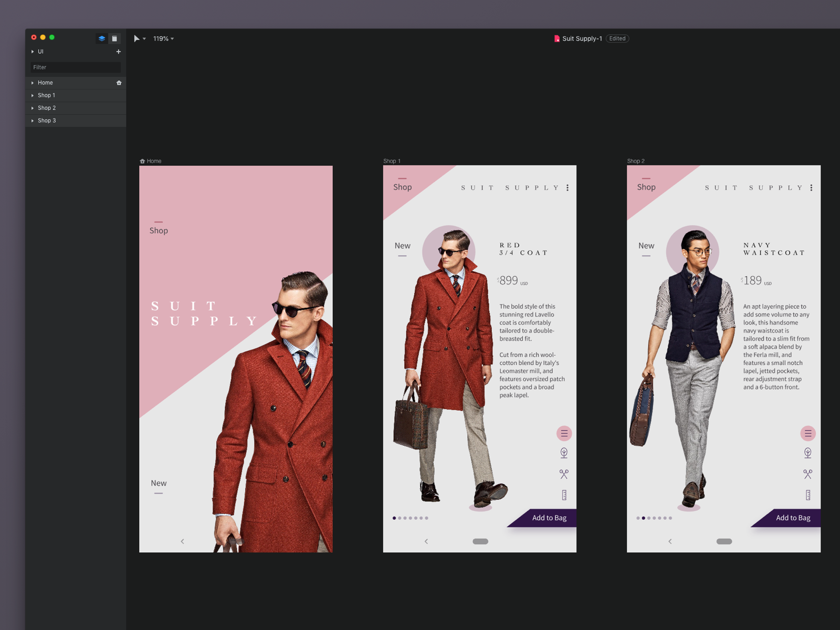Screen dimensions: 840x630
Task: Click NAVY WAISTCOAT title text
Action: point(774,249)
